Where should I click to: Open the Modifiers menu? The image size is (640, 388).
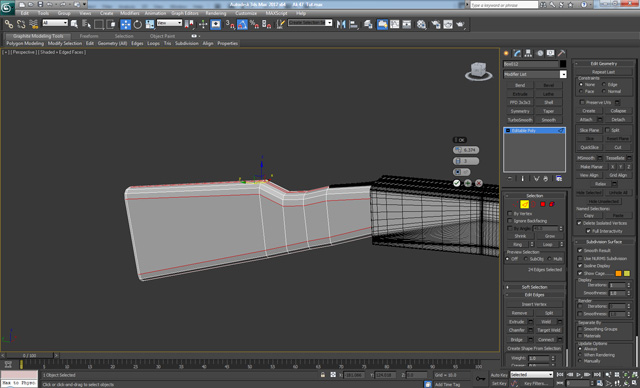(130, 13)
